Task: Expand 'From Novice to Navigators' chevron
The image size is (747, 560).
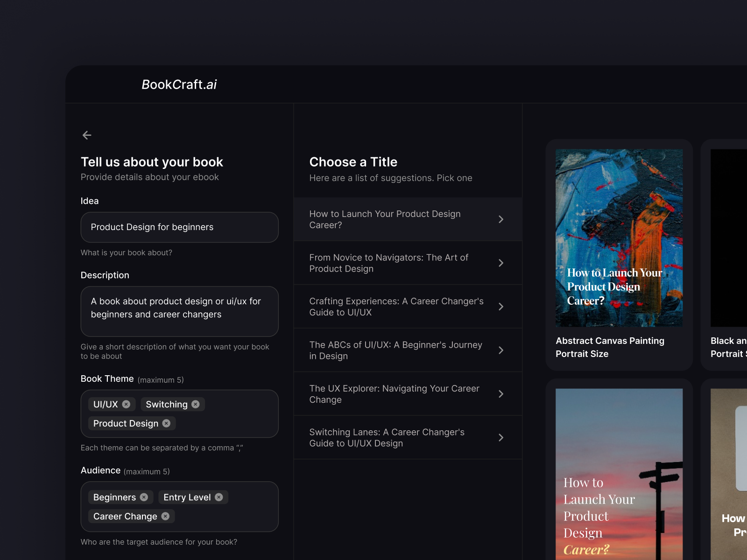Action: point(500,263)
